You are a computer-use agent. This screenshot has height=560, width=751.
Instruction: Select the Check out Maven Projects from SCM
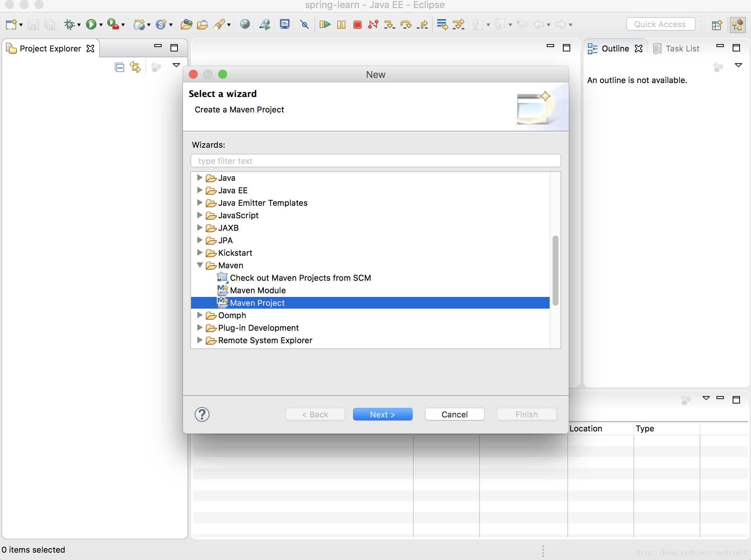(301, 278)
